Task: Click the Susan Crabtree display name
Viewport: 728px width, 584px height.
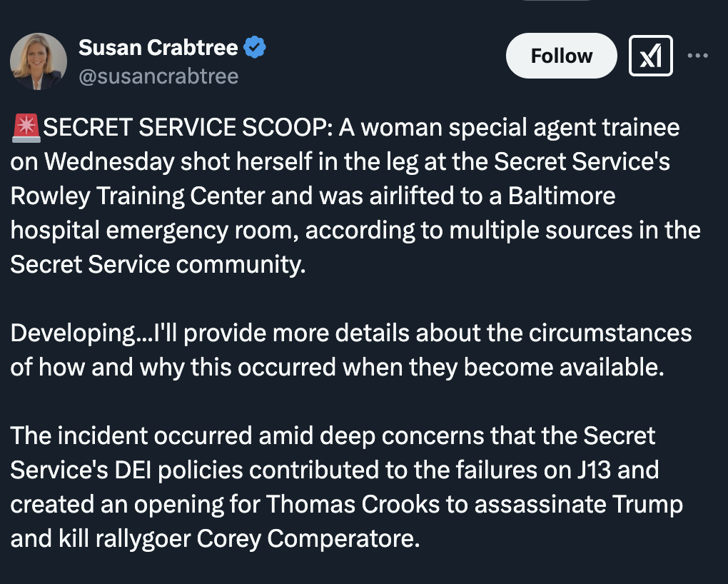Action: [x=158, y=48]
